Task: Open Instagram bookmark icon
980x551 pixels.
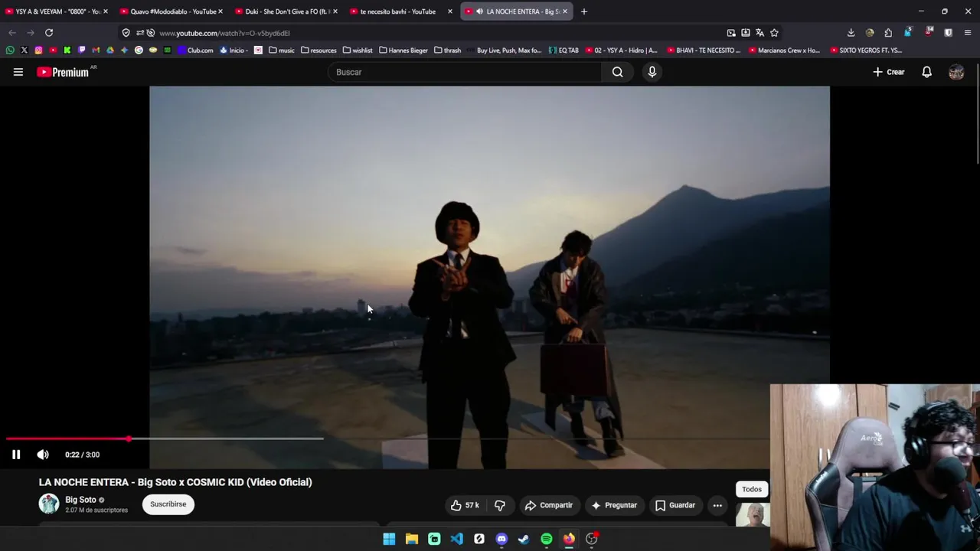Action: click(38, 51)
